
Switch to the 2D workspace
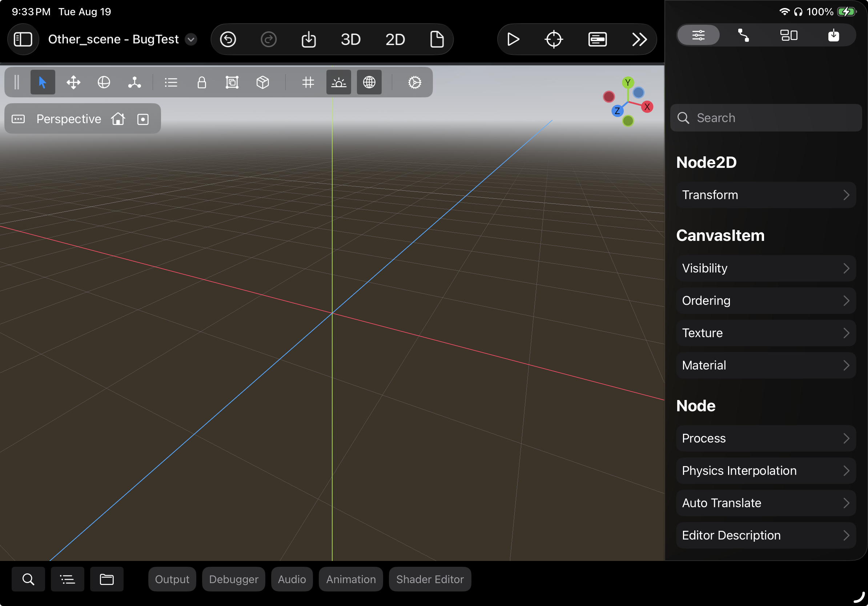[x=395, y=39]
